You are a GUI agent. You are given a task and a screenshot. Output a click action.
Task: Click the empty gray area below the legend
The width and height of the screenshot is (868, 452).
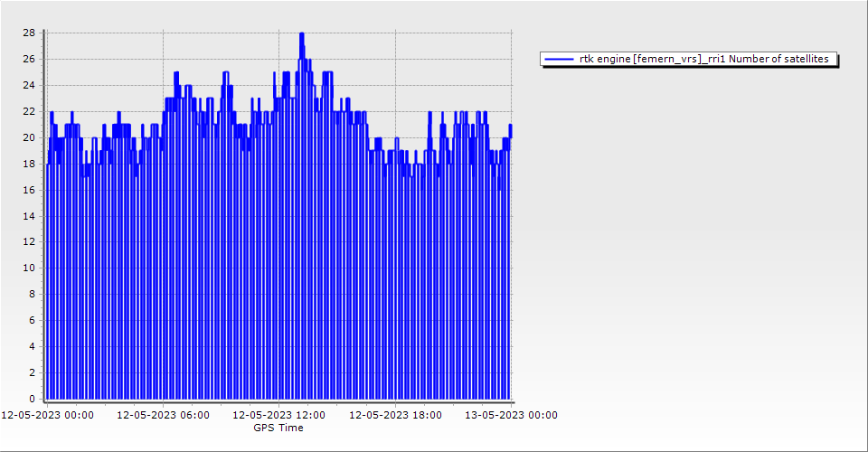(687, 226)
